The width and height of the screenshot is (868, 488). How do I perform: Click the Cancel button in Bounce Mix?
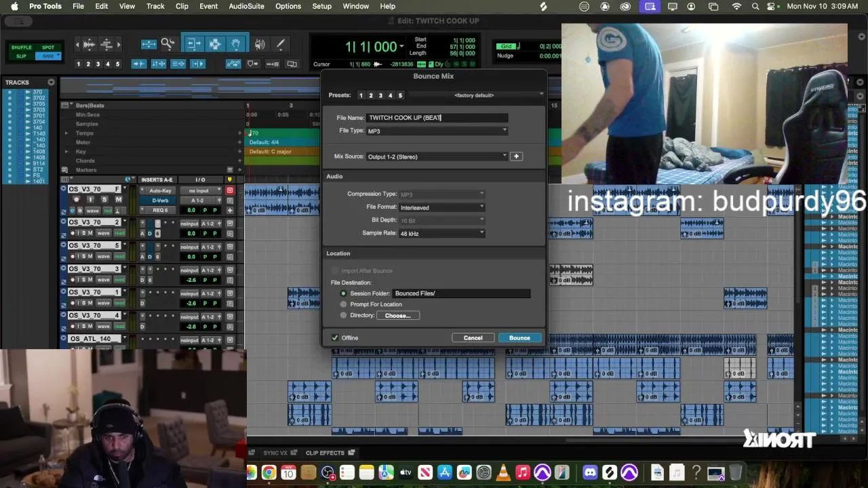473,338
